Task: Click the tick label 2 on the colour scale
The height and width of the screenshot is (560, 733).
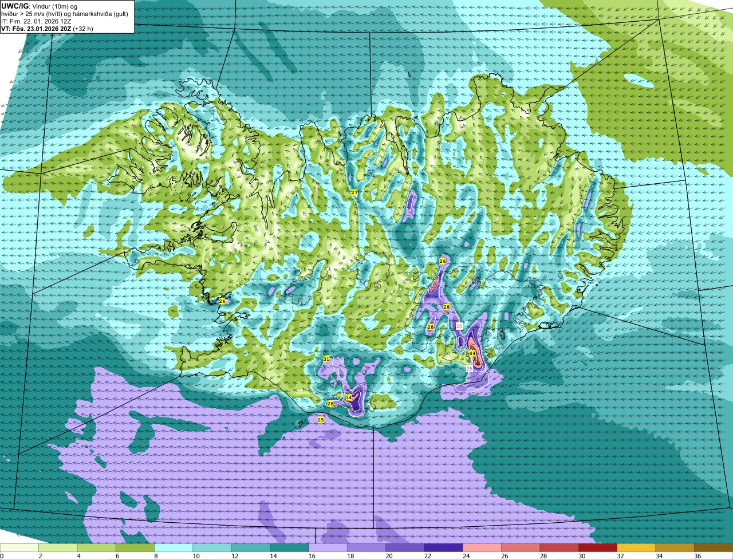Action: (x=40, y=556)
